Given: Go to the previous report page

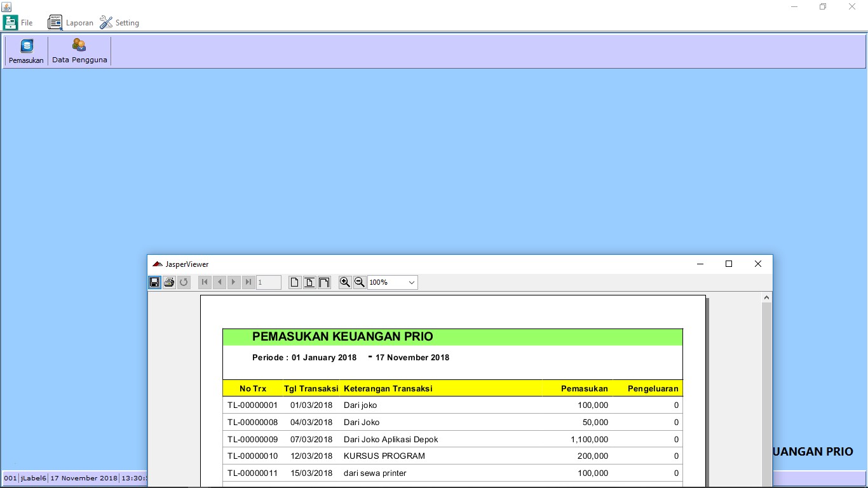Looking at the screenshot, I should 219,282.
